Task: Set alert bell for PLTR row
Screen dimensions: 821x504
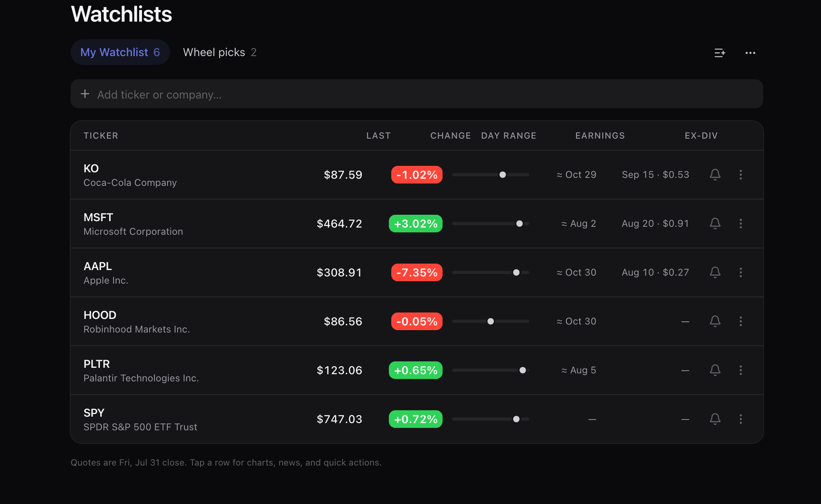Action: coord(715,370)
